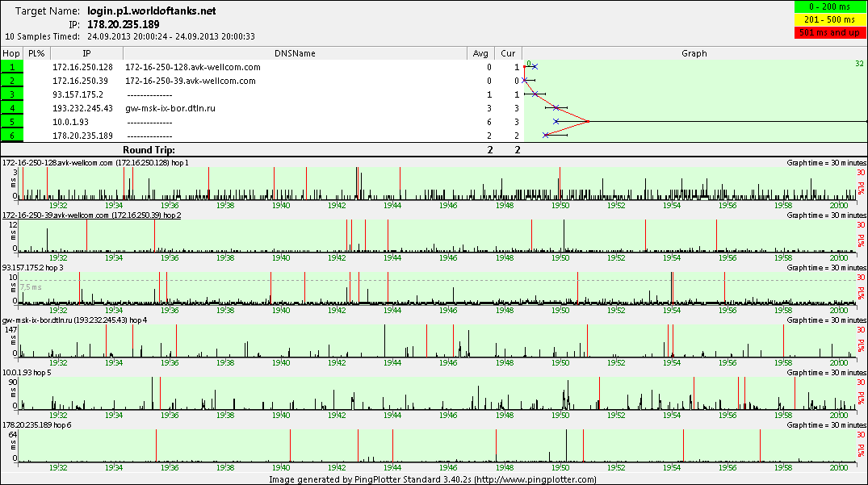The width and height of the screenshot is (868, 485).
Task: Click the Graph column header
Action: coord(694,53)
